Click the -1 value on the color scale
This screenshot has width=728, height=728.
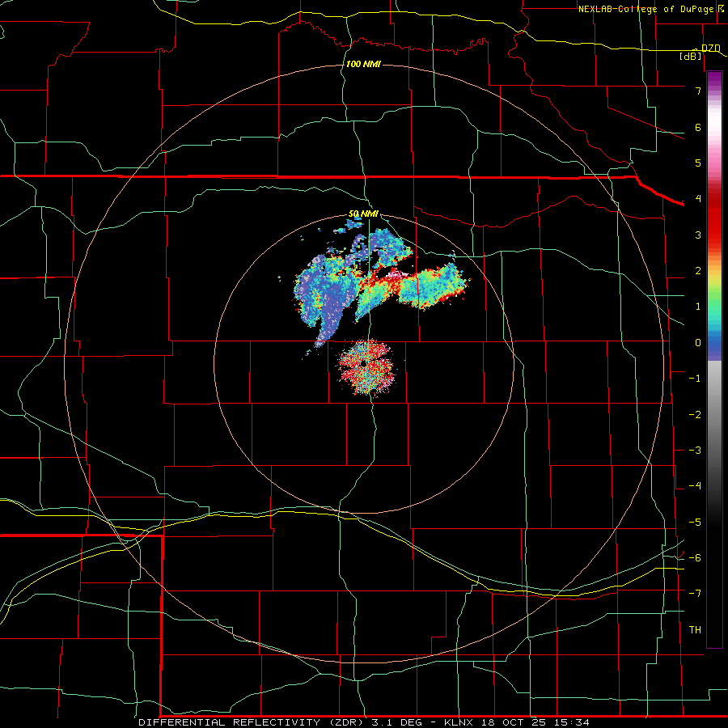[695, 379]
